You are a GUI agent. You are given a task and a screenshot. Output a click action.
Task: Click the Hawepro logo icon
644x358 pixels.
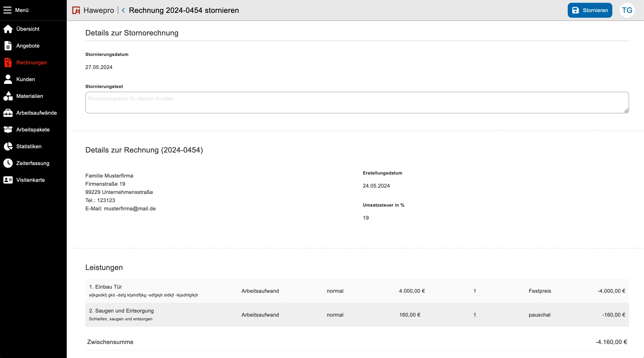click(x=76, y=10)
